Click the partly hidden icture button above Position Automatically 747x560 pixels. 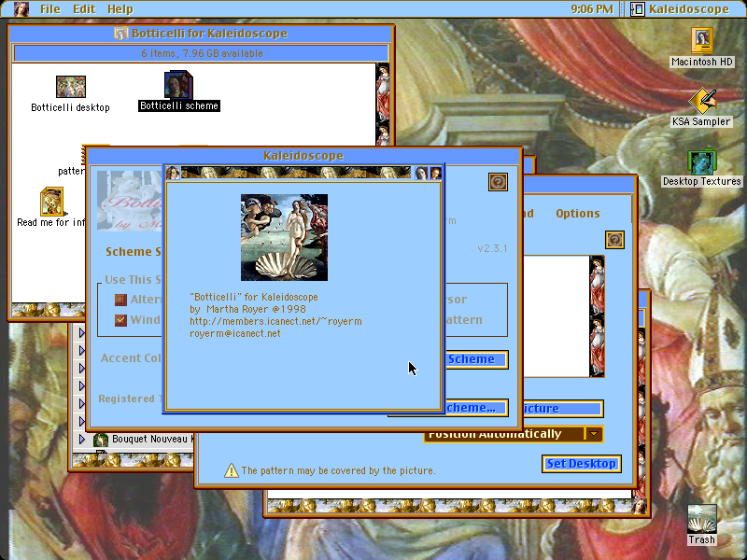(x=564, y=409)
